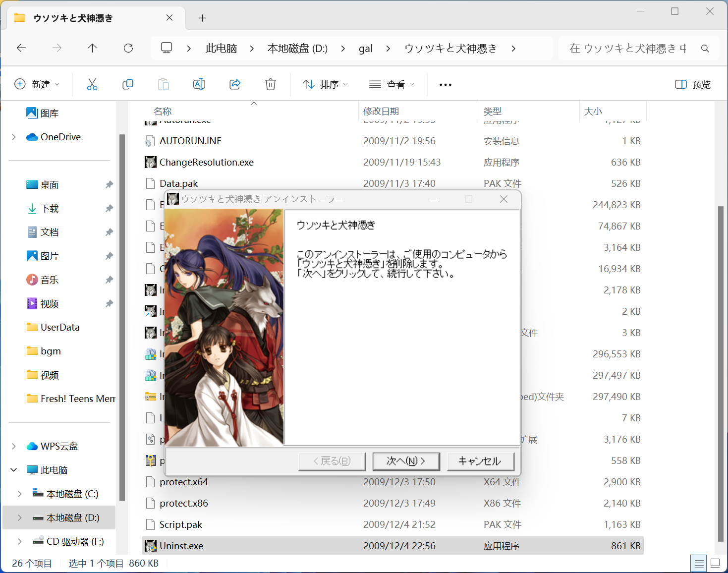The height and width of the screenshot is (573, 728).
Task: Toggle the 预览 preview pane
Action: point(693,84)
